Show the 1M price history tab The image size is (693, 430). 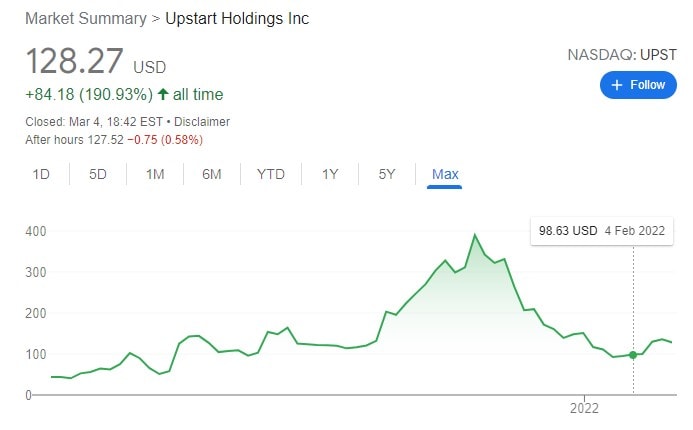pos(155,174)
